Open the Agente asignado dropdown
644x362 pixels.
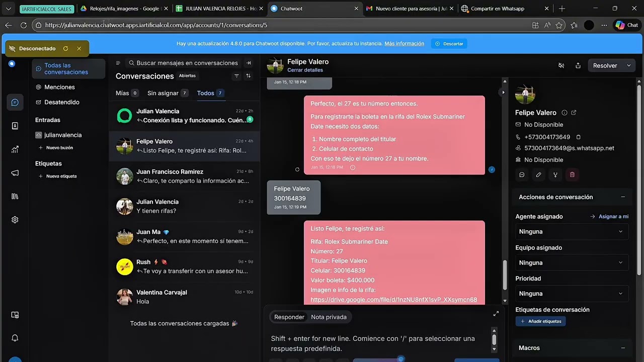(x=572, y=232)
